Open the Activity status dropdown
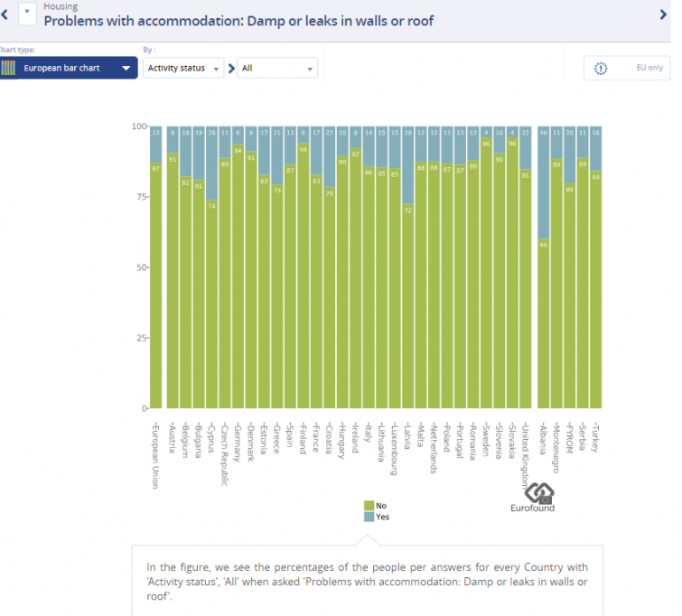The width and height of the screenshot is (682, 616). tap(183, 68)
